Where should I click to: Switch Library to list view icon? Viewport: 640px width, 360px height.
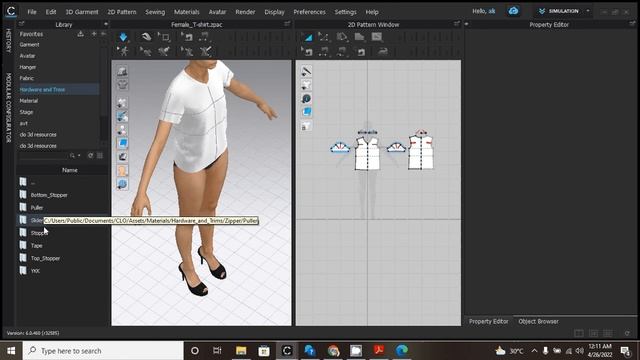[100, 156]
